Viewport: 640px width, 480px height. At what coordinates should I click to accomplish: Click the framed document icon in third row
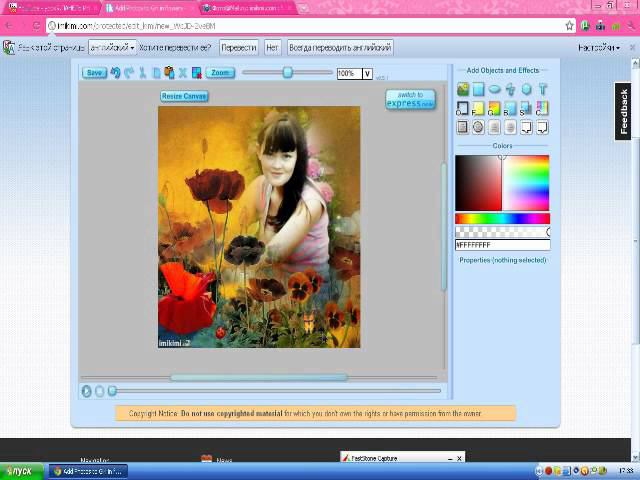[x=462, y=127]
